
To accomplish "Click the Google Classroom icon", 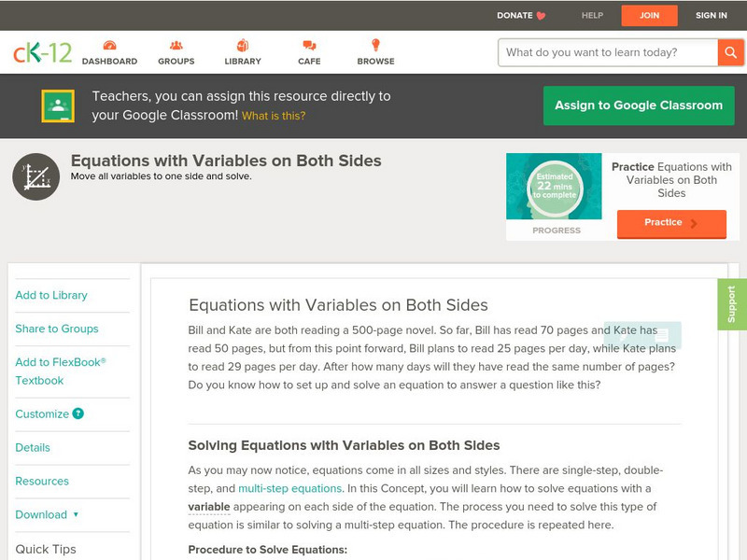I will 58,106.
